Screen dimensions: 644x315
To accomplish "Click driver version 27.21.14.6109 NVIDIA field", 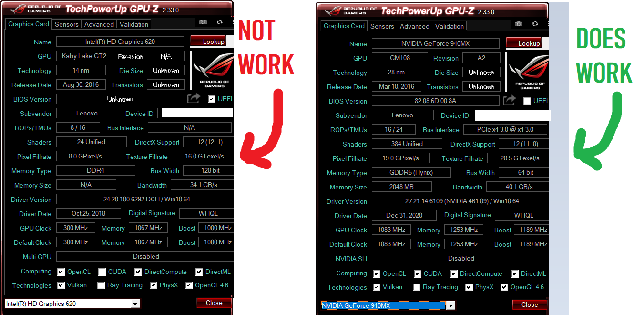I will click(x=460, y=201).
